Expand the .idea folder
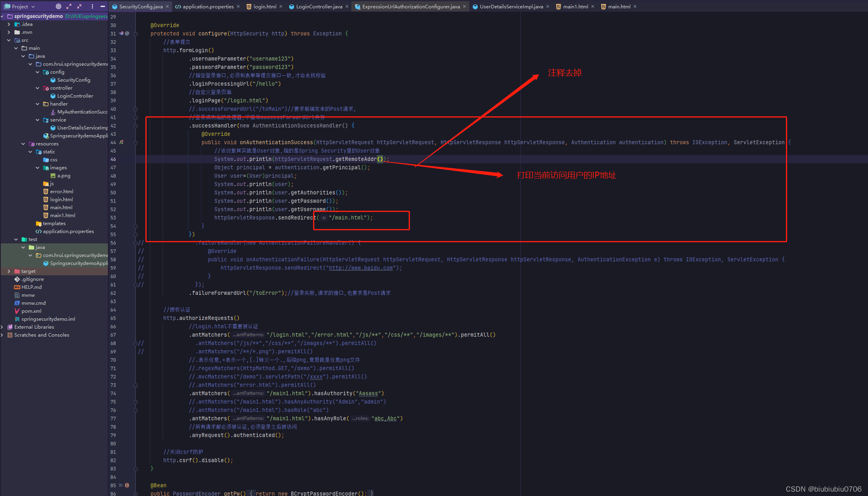This screenshot has width=868, height=496. pos(9,24)
